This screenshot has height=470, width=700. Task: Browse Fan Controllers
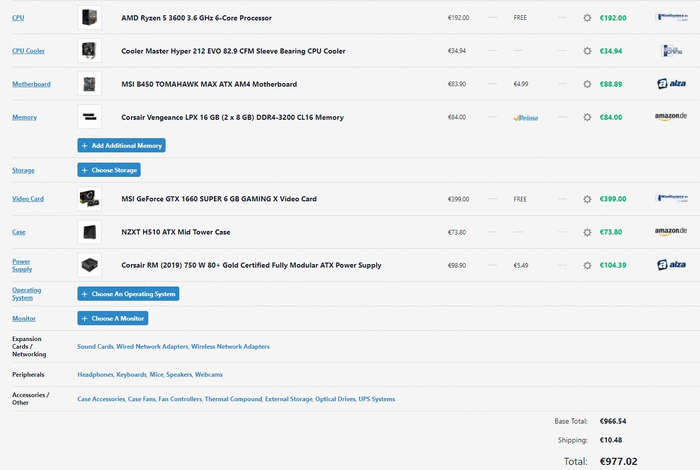180,399
